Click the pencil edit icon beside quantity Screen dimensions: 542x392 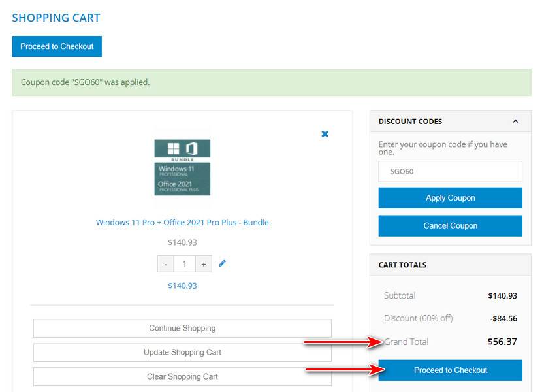[x=223, y=263]
